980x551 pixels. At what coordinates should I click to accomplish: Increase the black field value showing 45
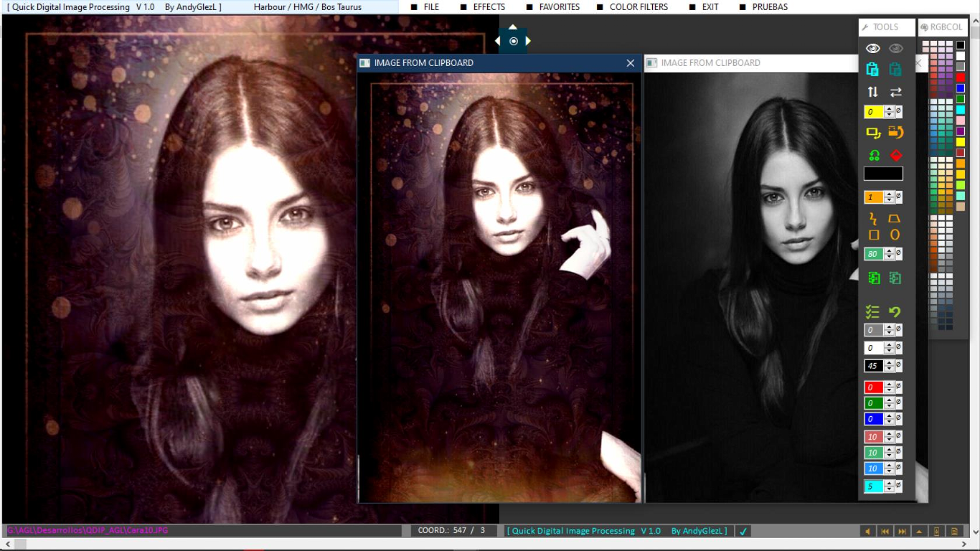(890, 363)
